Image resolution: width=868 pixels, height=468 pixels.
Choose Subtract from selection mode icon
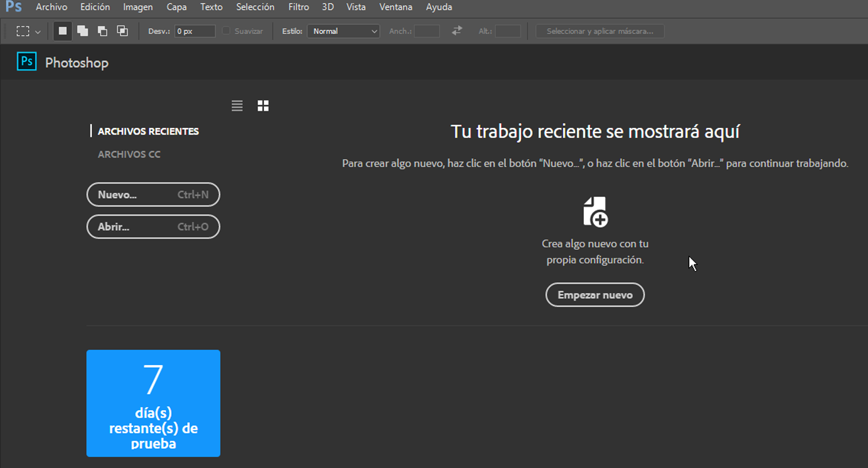pos(103,31)
